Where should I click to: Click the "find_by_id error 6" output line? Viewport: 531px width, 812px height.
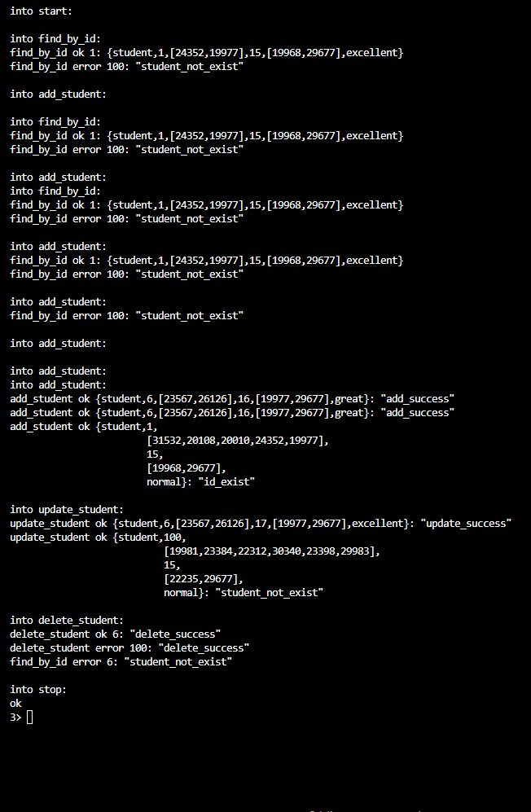coord(121,661)
